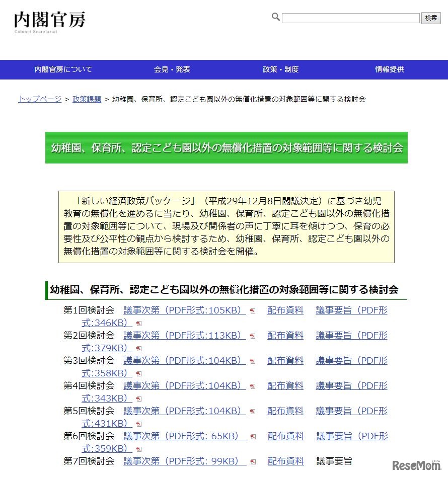Click the PDF icon after 式:358KB
448x477 pixels.
(x=138, y=373)
